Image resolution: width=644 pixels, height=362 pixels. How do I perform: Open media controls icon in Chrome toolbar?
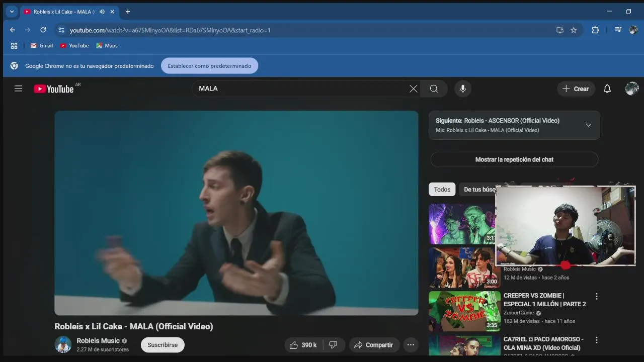[618, 30]
